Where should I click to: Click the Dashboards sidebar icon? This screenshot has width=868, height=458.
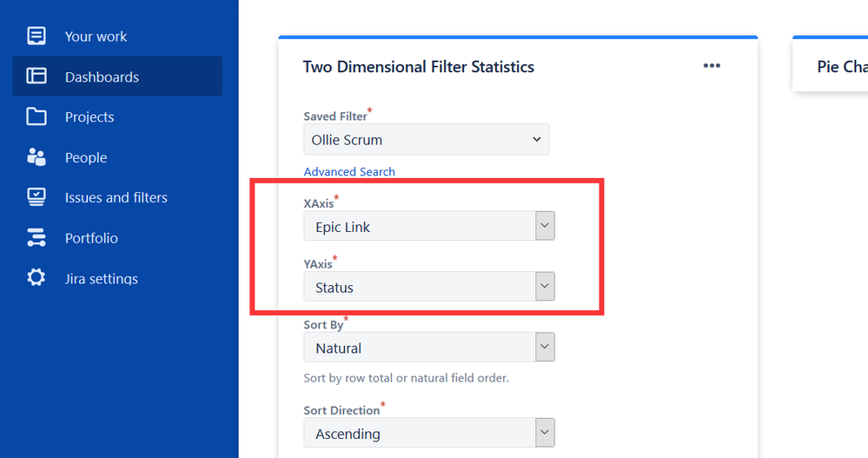click(x=36, y=76)
